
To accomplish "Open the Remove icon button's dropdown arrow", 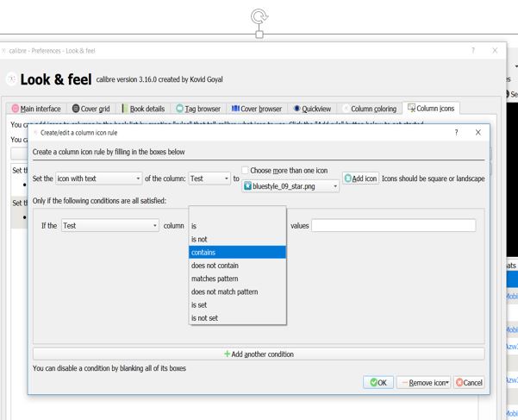I will (447, 383).
